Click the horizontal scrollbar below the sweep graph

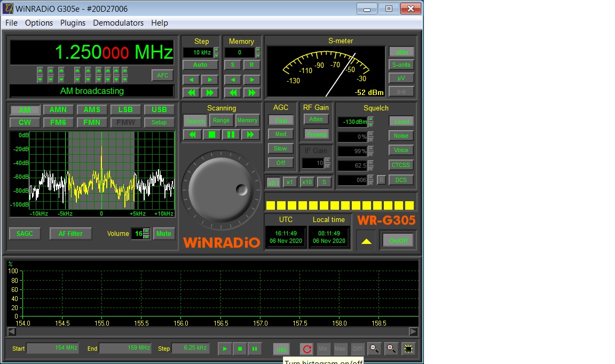point(212,331)
